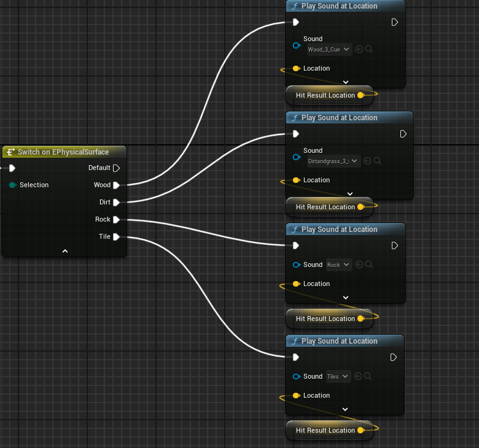Click the Dirt output exec pin
The width and height of the screenshot is (479, 448).
click(x=116, y=202)
